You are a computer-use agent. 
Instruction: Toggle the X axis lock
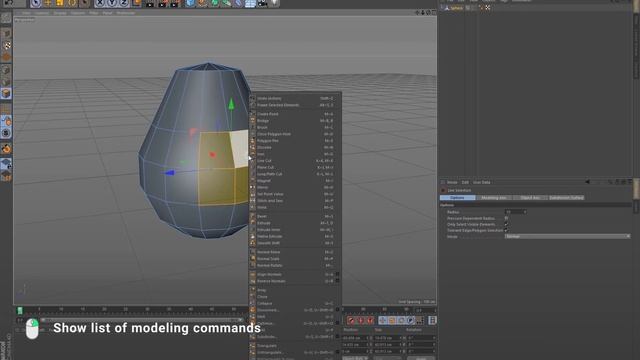coord(100,4)
